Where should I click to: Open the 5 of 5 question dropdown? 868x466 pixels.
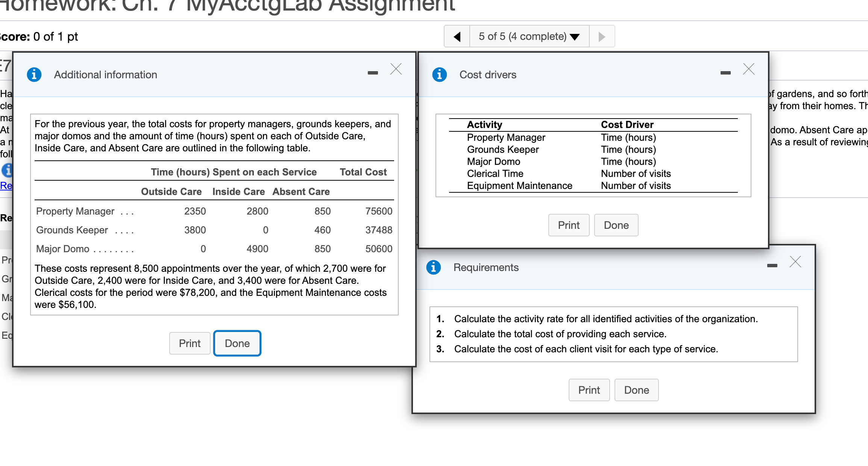click(x=529, y=37)
